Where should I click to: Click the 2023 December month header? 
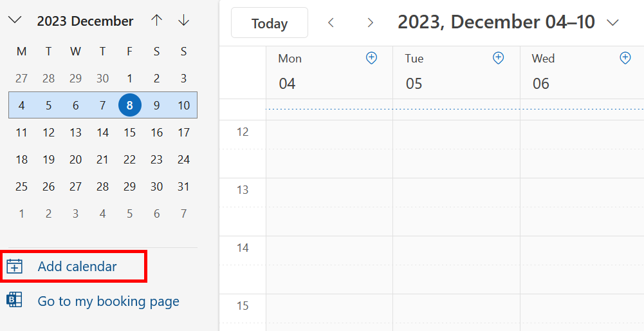pos(85,21)
